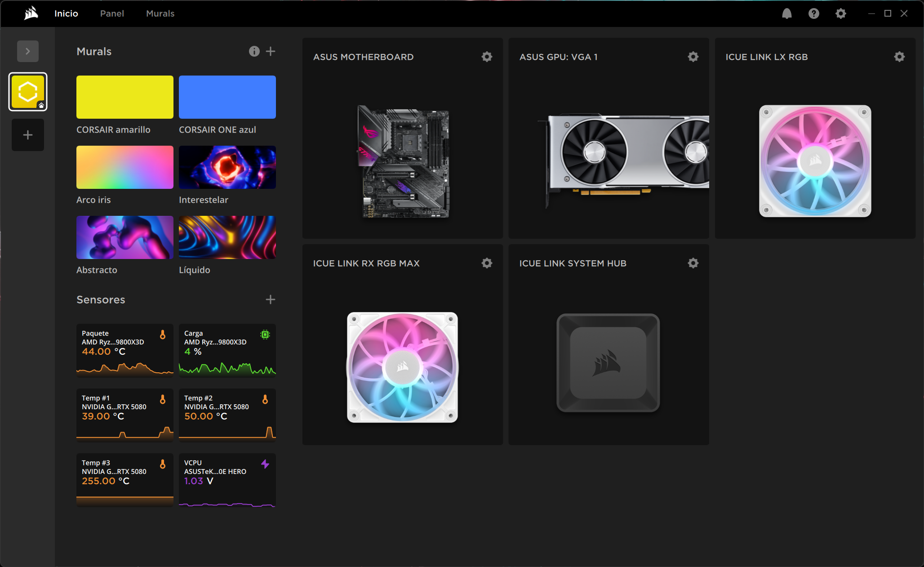
Task: Open notifications bell icon
Action: (x=786, y=13)
